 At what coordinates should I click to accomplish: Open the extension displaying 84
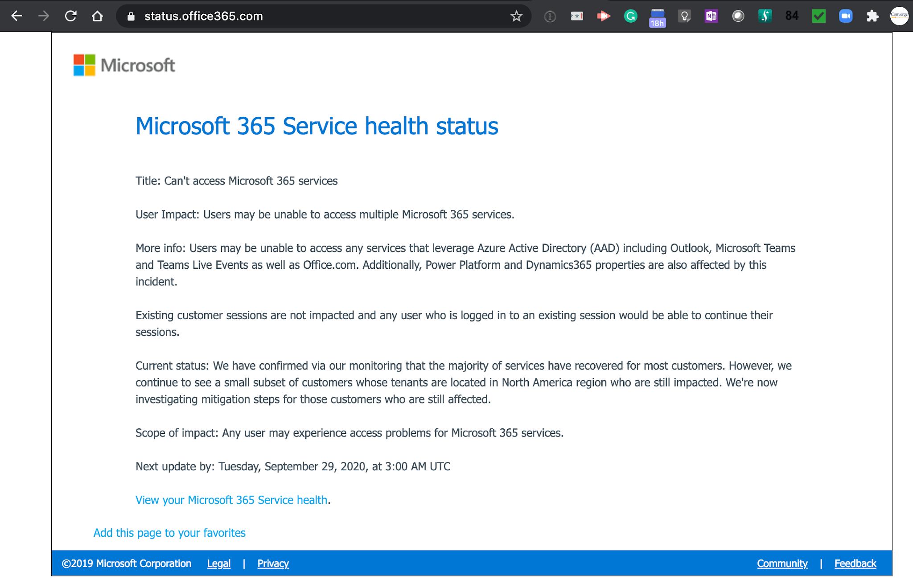(792, 16)
